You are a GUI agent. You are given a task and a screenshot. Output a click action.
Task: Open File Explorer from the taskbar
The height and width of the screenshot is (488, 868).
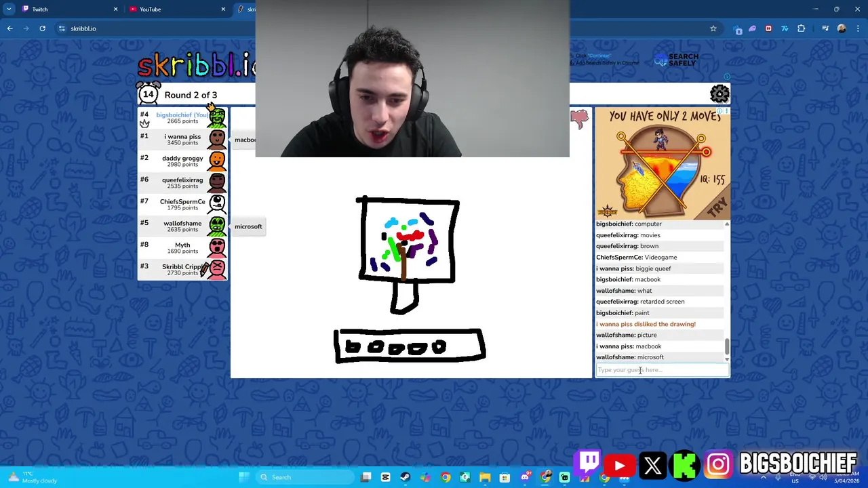[485, 477]
